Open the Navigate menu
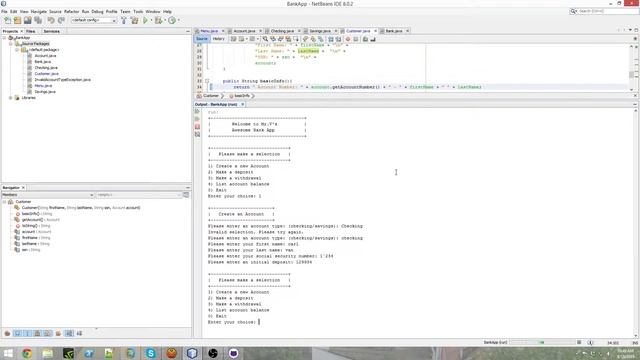Screen dimensions: 640x360 [x=39, y=11]
